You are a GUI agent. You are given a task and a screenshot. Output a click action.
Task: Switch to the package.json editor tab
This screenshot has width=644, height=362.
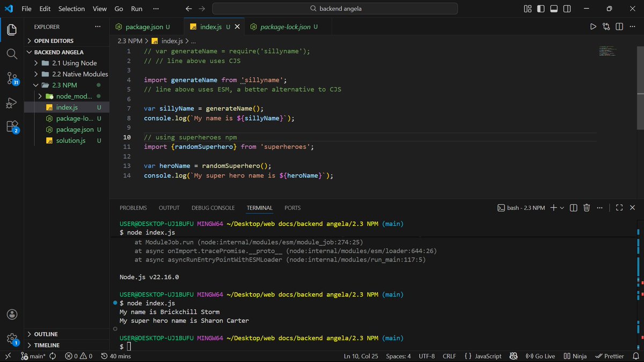click(x=147, y=26)
